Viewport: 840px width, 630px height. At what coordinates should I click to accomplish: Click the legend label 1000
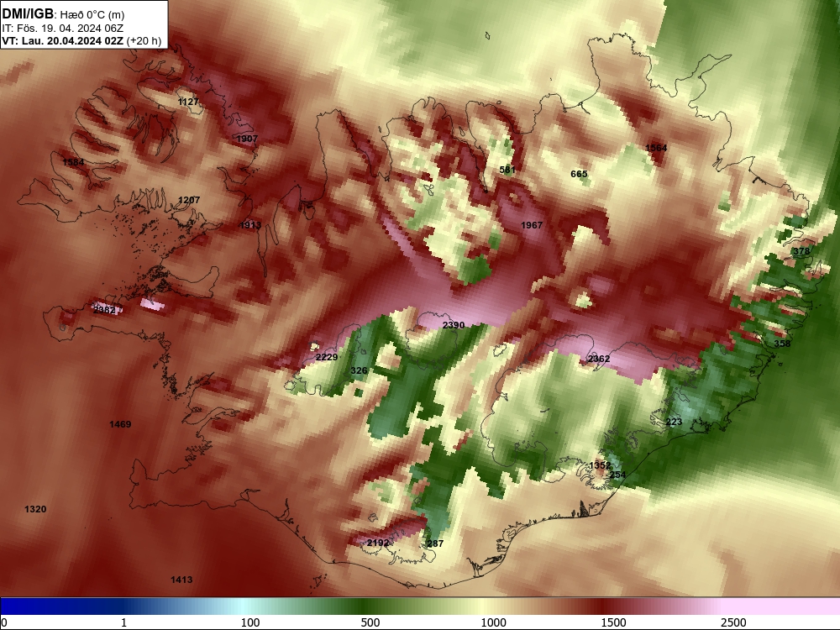click(x=493, y=622)
